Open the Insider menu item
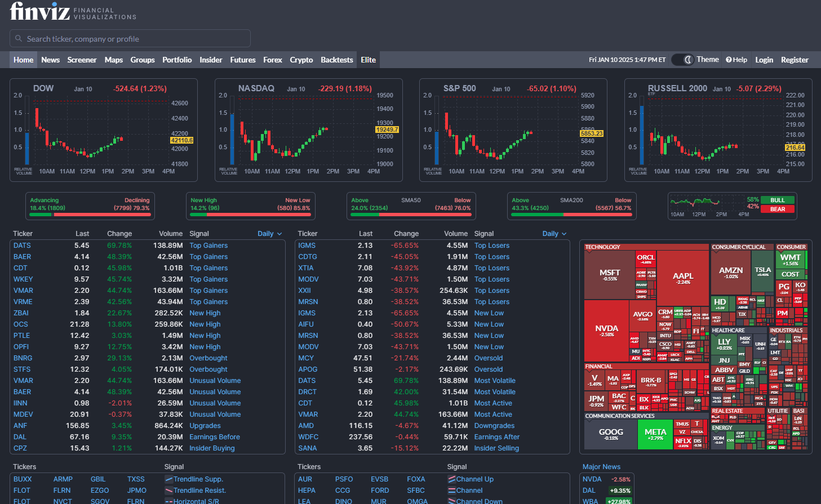 click(211, 60)
